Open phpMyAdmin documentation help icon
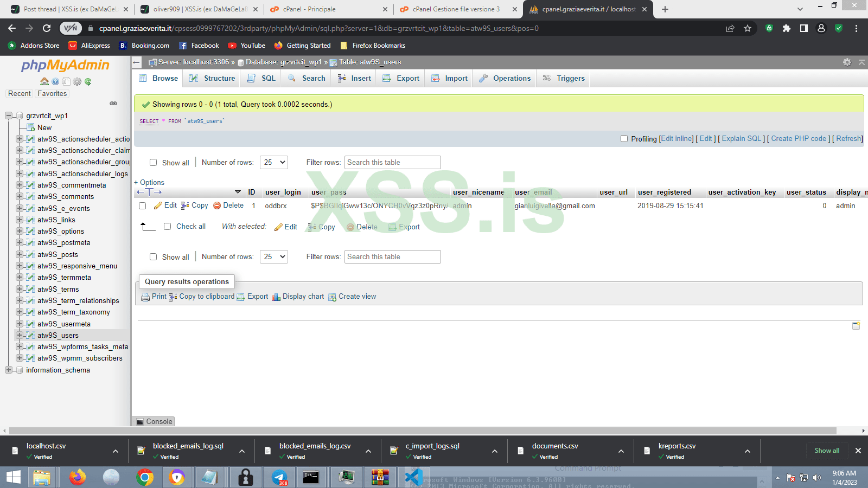This screenshot has height=488, width=868. [x=55, y=81]
